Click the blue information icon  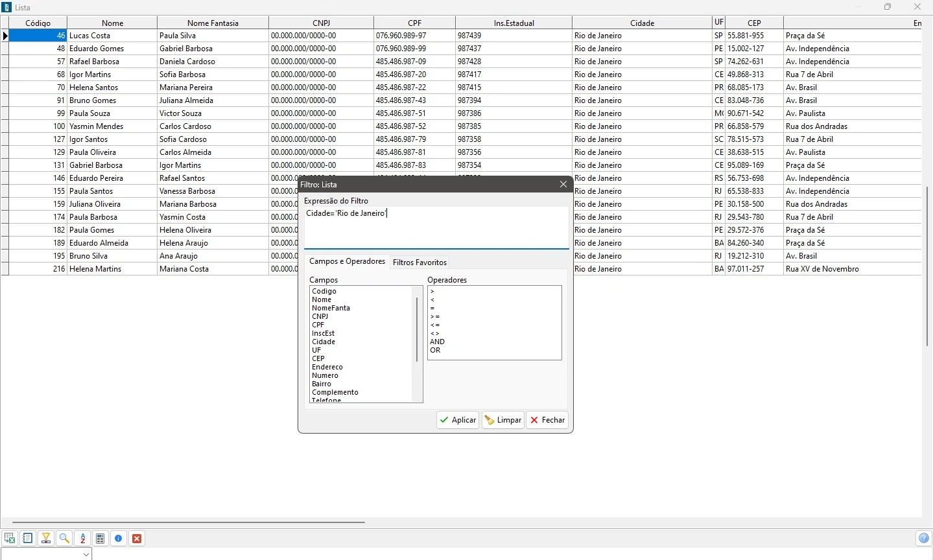tap(119, 539)
